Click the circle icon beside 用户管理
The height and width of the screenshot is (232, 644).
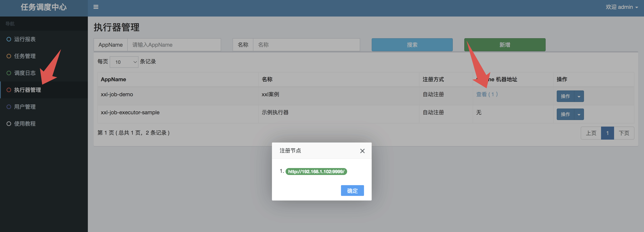click(9, 107)
